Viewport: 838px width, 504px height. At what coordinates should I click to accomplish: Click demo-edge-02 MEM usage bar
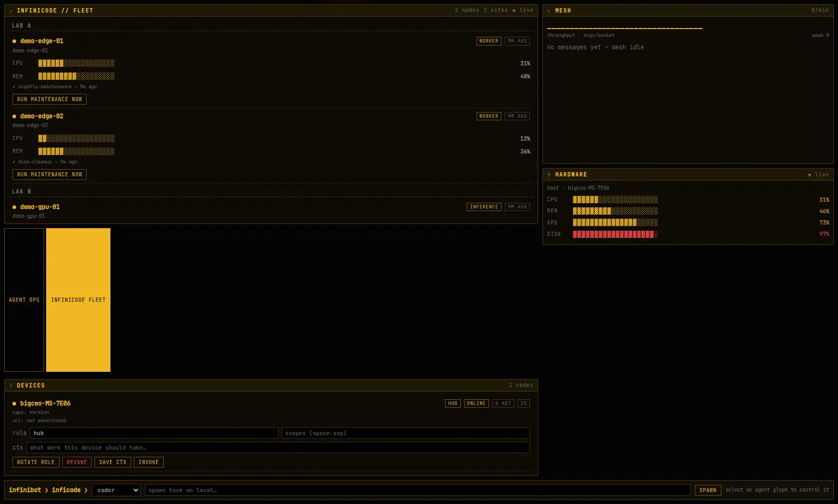point(76,151)
